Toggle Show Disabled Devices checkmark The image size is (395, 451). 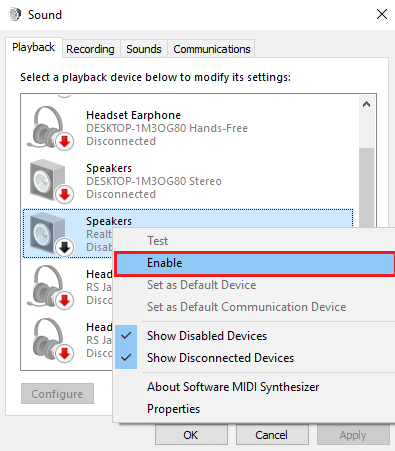(x=126, y=336)
